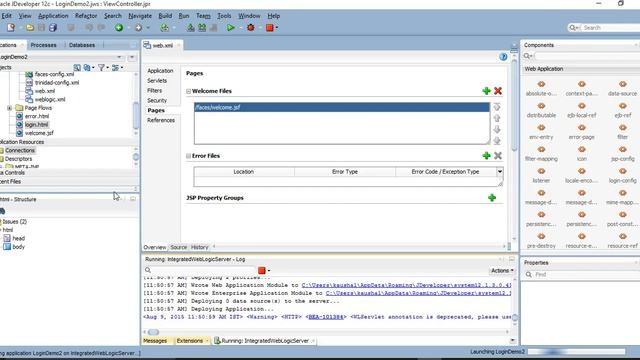
Task: Select the Messages log tab
Action: tap(155, 340)
